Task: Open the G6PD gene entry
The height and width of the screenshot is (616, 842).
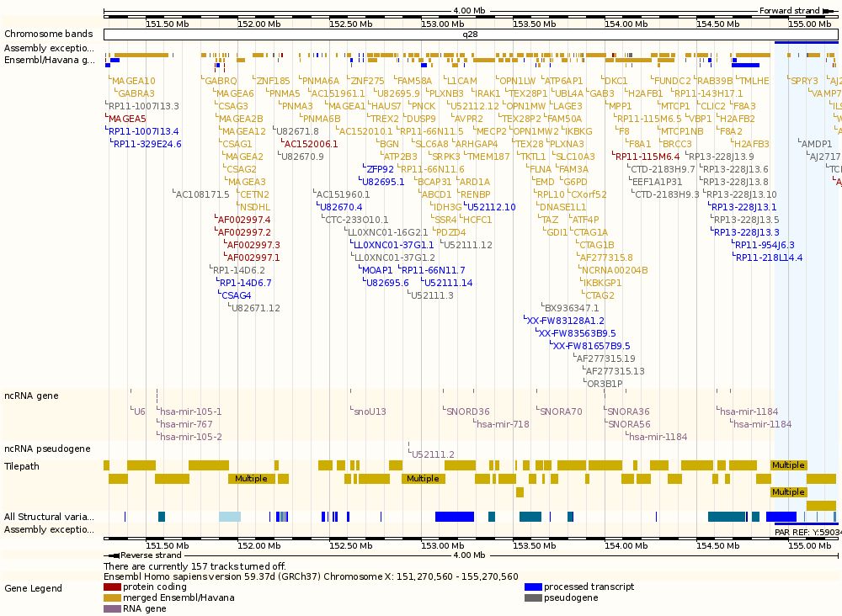Action: (x=574, y=182)
